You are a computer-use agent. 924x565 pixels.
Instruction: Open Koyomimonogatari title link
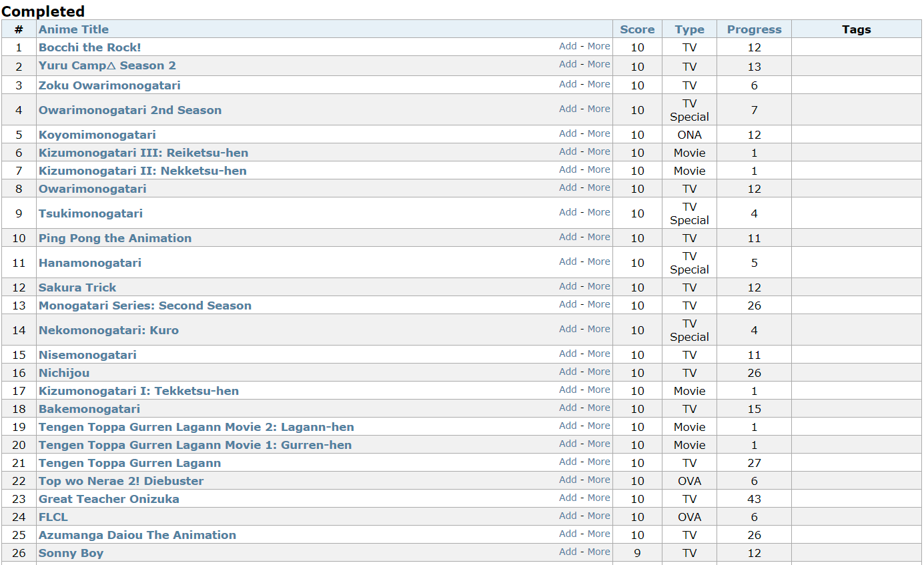tap(97, 135)
